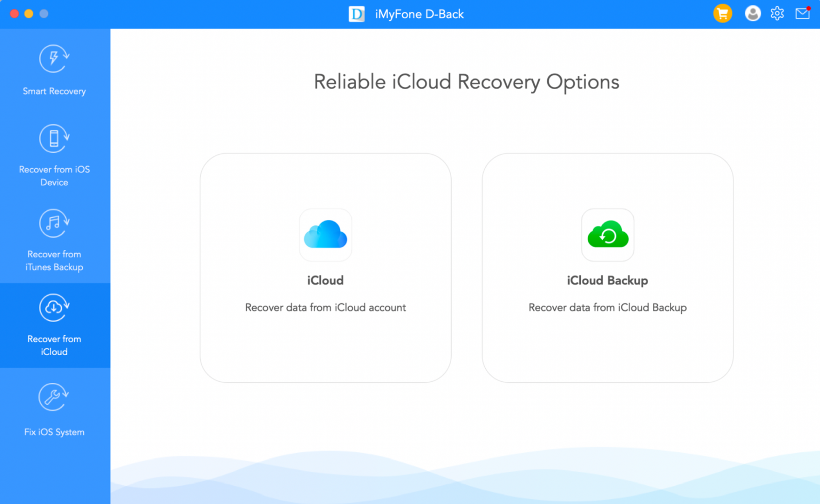Minimize window with the yellow button

tap(29, 13)
